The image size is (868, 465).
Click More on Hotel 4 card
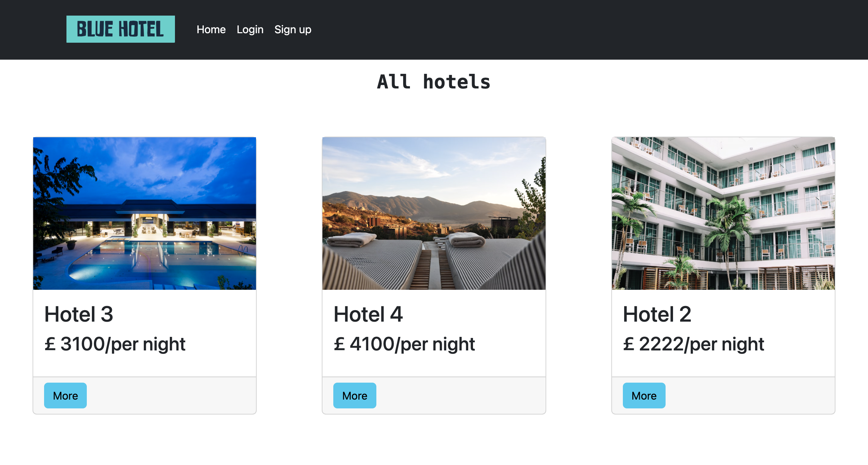355,395
